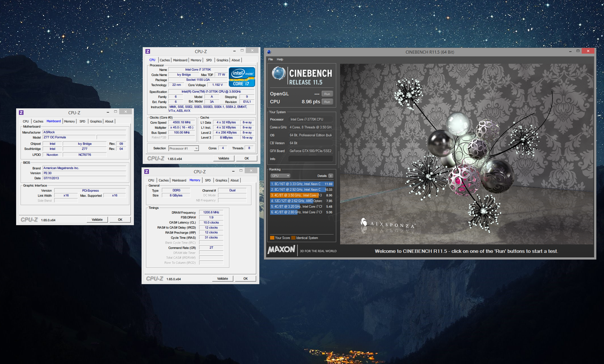This screenshot has height=364, width=604.
Task: Click the Cinebench sphere logo
Action: point(279,73)
